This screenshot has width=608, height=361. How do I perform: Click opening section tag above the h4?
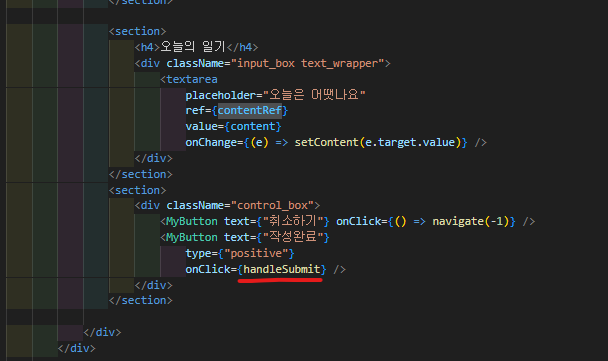coord(137,31)
